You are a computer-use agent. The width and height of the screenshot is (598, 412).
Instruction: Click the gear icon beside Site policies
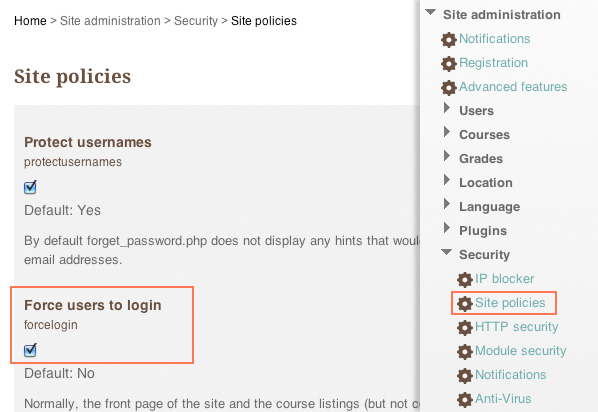click(465, 303)
